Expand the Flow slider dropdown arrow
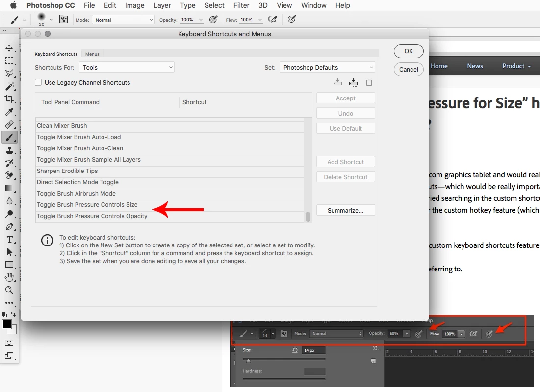Viewport: 540px width, 392px height. [x=260, y=20]
